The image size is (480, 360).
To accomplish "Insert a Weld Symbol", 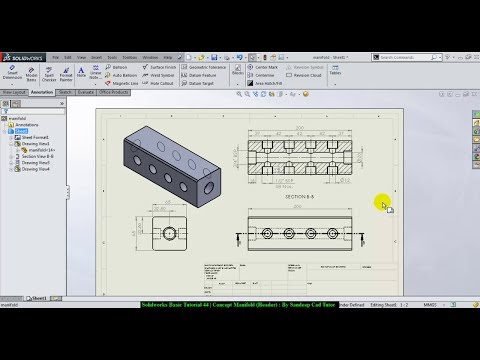I will [x=158, y=75].
